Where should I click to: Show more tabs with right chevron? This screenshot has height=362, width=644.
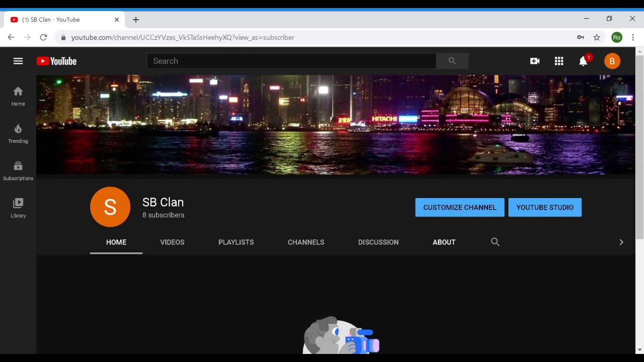pyautogui.click(x=621, y=242)
